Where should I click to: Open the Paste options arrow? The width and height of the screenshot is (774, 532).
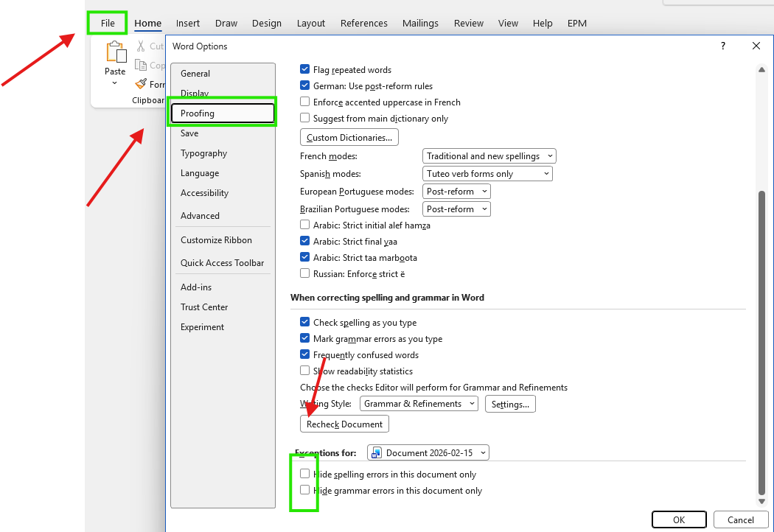coord(114,83)
